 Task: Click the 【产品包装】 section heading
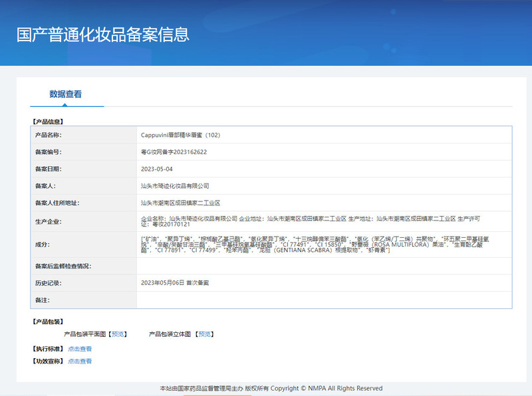(48, 322)
